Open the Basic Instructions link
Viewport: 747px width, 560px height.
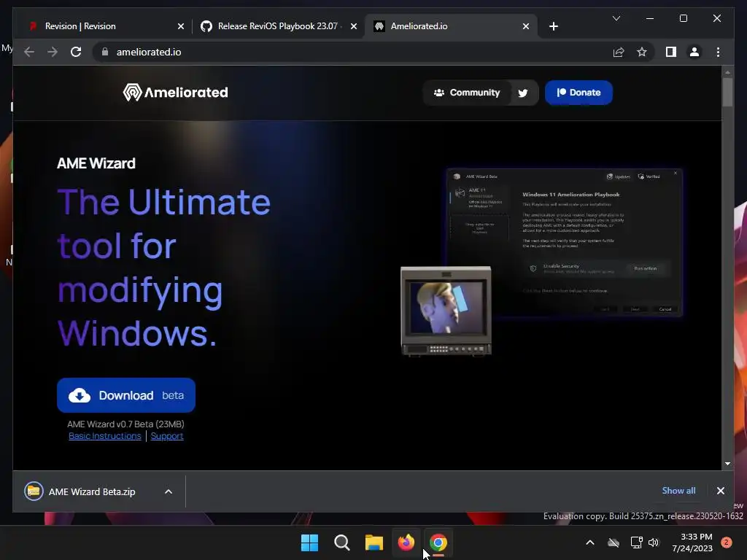coord(105,436)
